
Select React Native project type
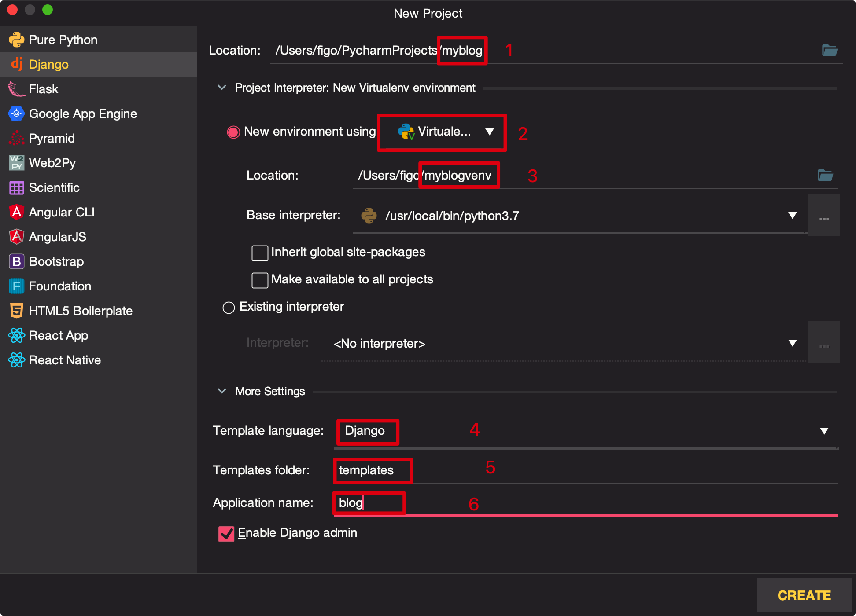click(99, 360)
